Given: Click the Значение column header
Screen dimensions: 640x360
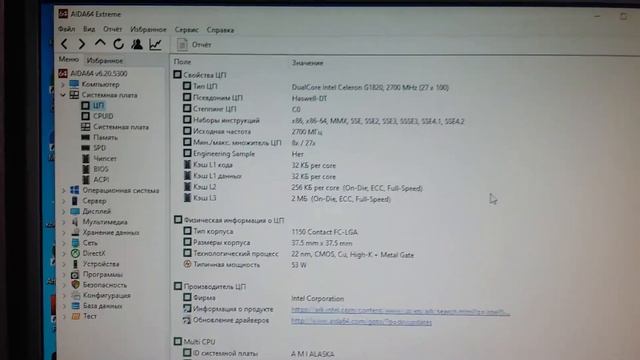Looking at the screenshot, I should (307, 63).
